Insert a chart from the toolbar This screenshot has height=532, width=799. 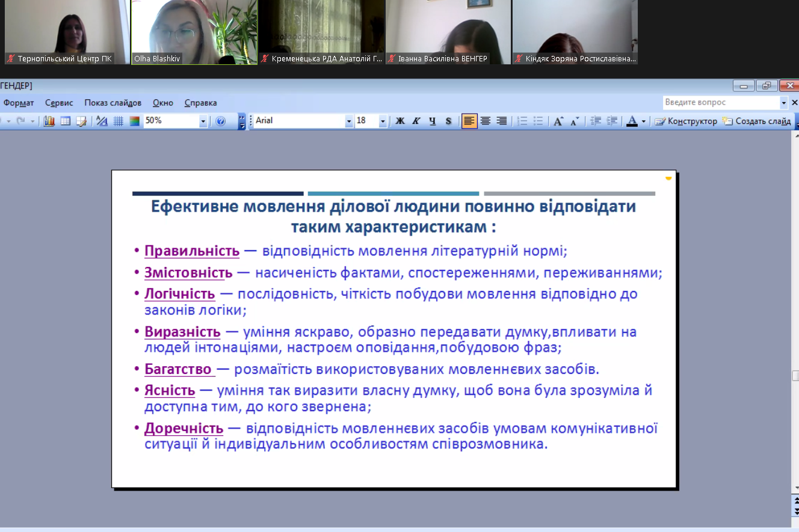(49, 121)
